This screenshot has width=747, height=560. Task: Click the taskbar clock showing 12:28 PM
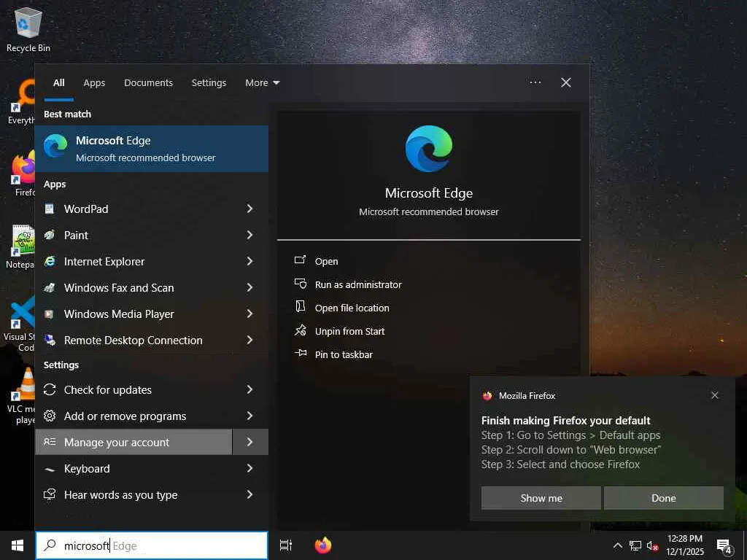pyautogui.click(x=684, y=545)
